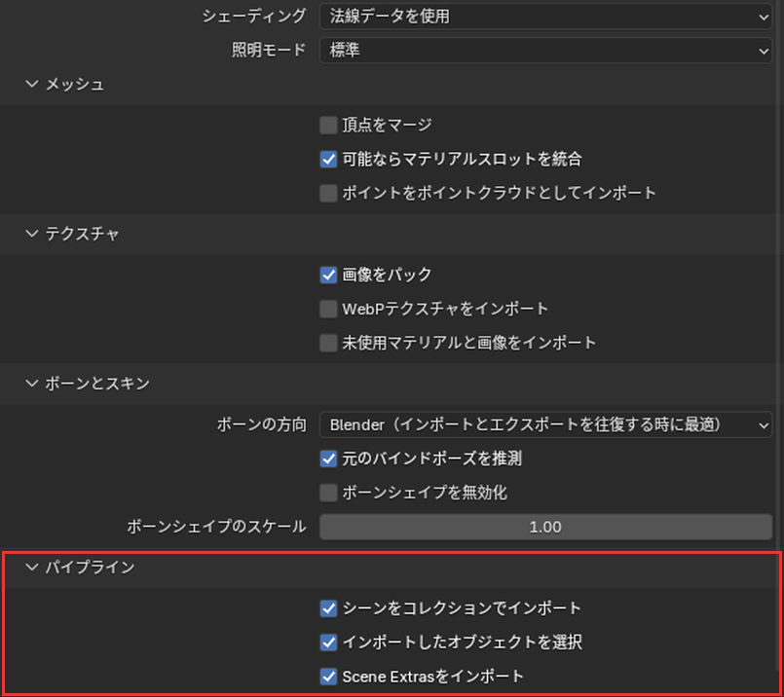Uncheck Scene Extrasをインポート

click(328, 677)
